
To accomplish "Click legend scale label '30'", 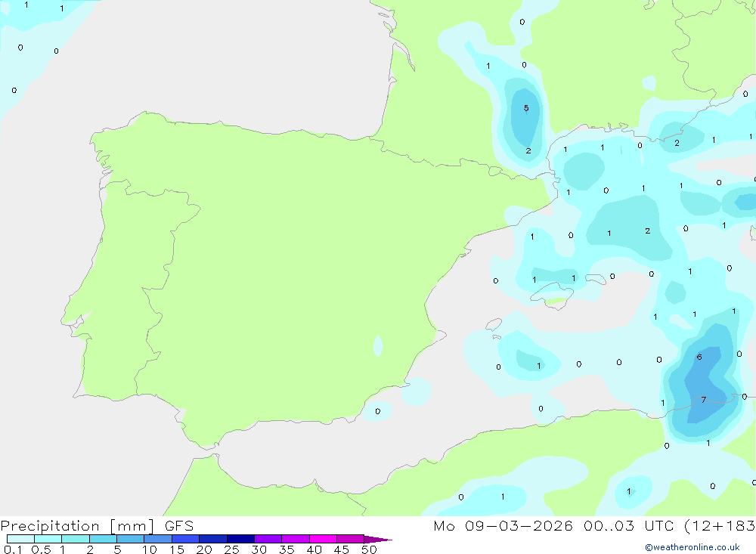I will 259,549.
